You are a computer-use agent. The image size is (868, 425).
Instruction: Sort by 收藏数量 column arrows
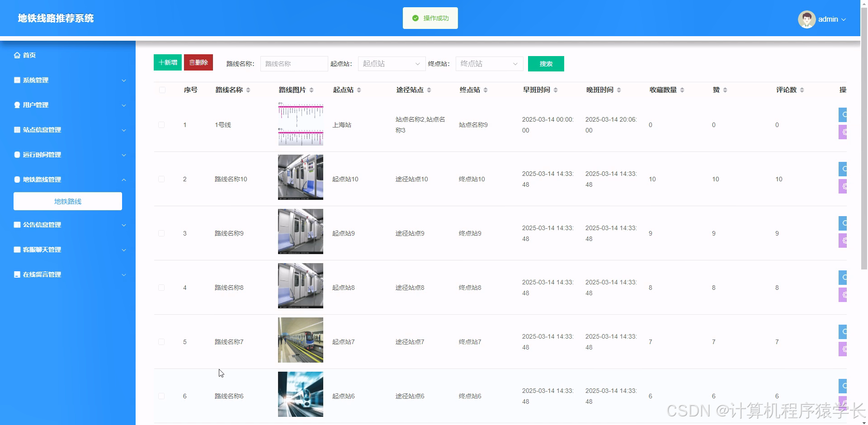[682, 90]
